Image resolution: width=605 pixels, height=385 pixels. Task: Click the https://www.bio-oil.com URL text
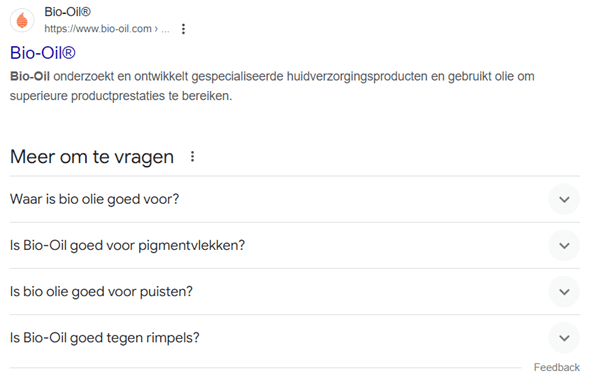(x=98, y=29)
